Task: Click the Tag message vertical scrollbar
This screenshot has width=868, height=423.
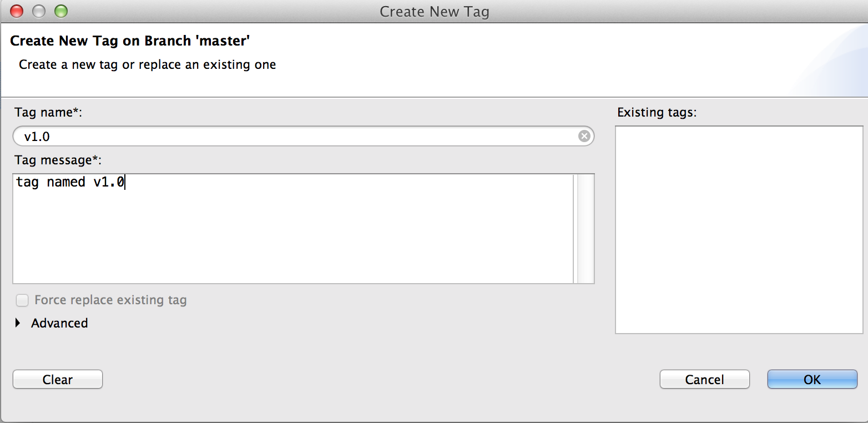Action: (x=586, y=229)
